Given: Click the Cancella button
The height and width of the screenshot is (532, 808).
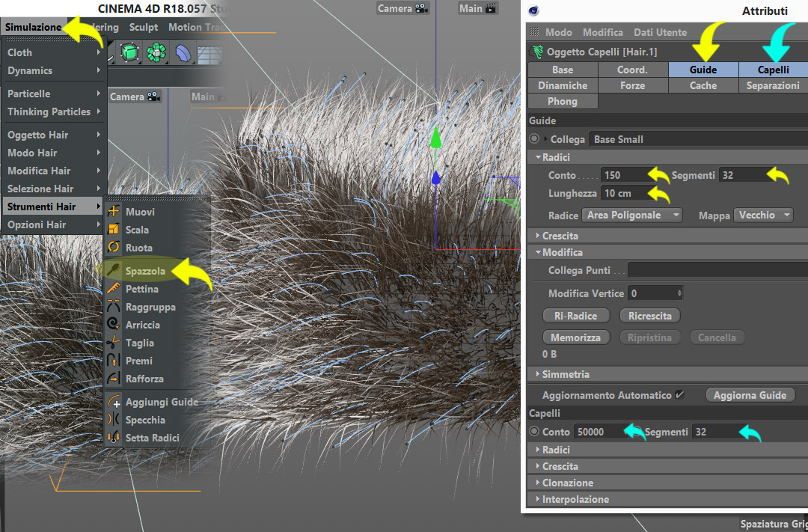Looking at the screenshot, I should 717,337.
